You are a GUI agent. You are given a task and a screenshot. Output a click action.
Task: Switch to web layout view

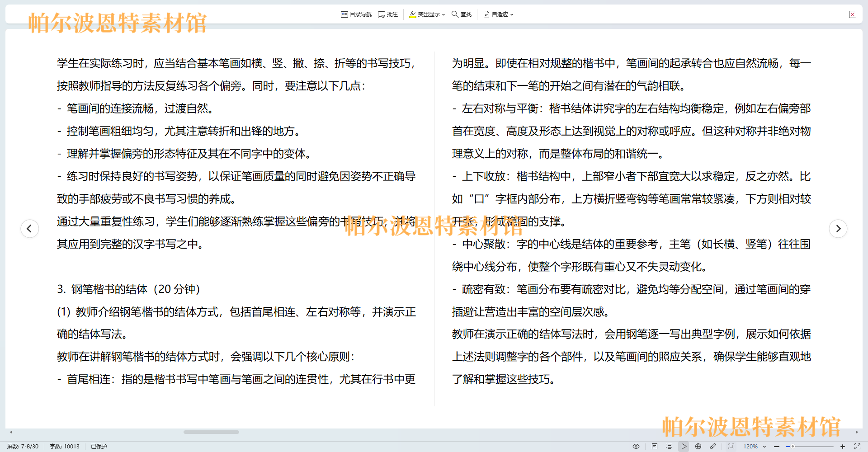[698, 446]
